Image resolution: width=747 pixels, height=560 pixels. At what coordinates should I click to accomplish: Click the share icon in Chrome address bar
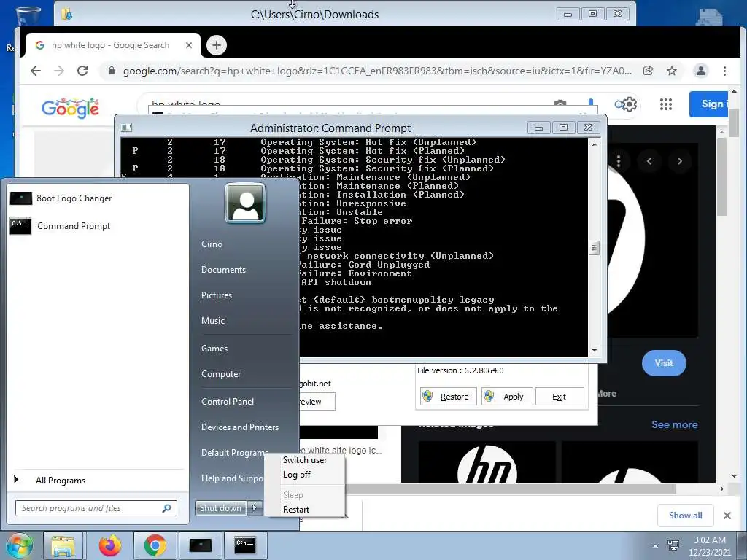[x=649, y=71]
